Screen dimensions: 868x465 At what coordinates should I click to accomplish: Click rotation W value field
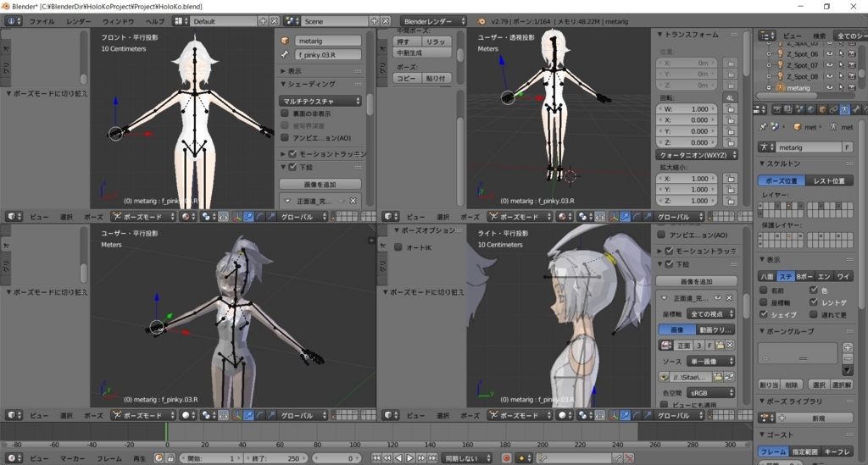point(687,109)
